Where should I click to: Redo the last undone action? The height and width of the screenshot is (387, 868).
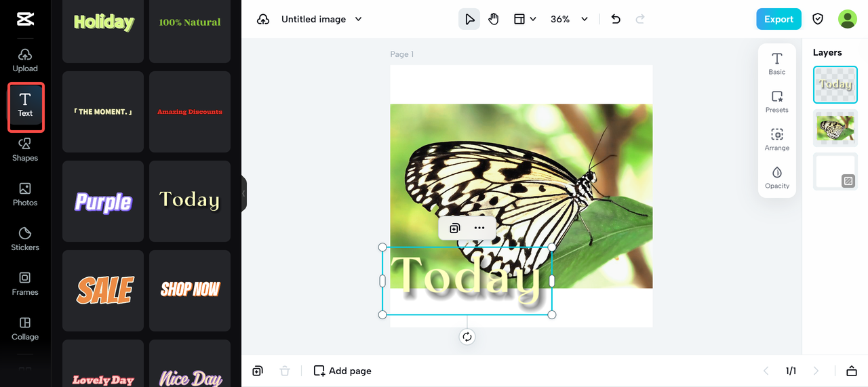click(640, 19)
